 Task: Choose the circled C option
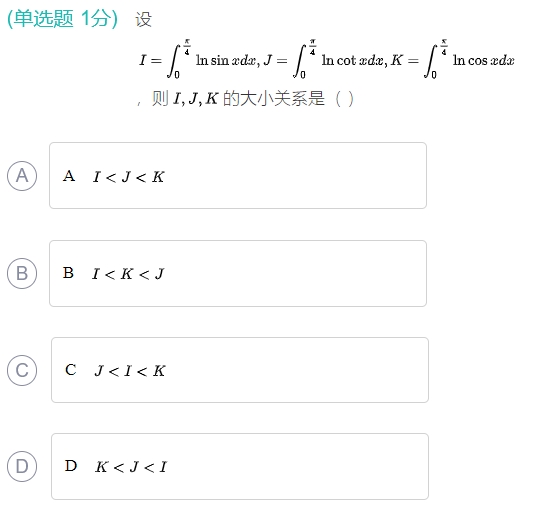(22, 370)
